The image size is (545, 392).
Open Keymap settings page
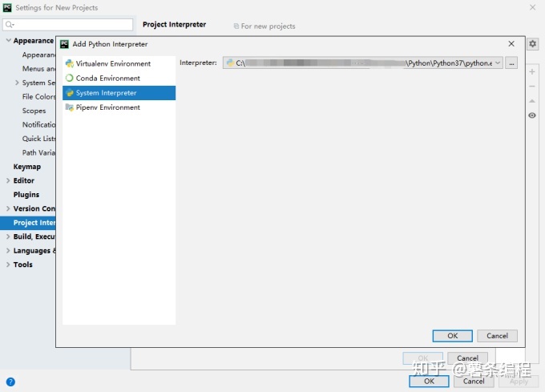tap(27, 167)
